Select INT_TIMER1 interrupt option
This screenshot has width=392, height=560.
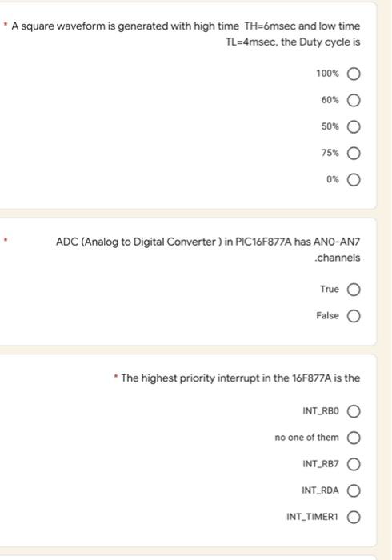[x=354, y=517]
